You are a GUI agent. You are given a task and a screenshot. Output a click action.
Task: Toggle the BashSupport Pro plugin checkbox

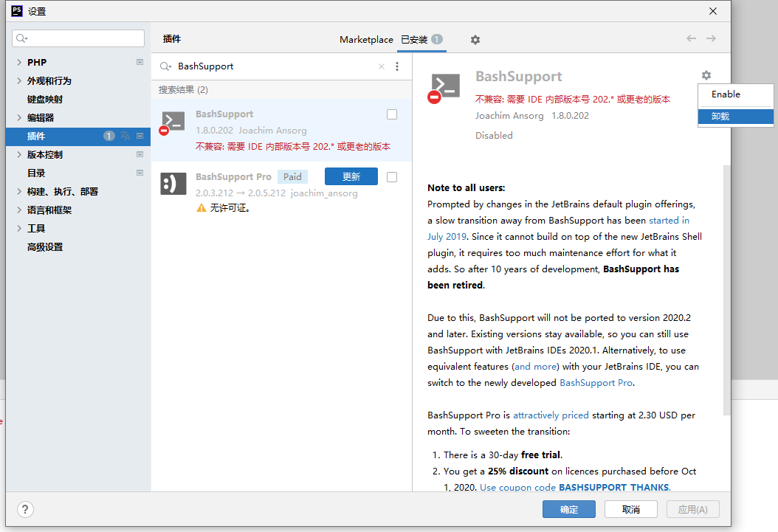pyautogui.click(x=392, y=177)
